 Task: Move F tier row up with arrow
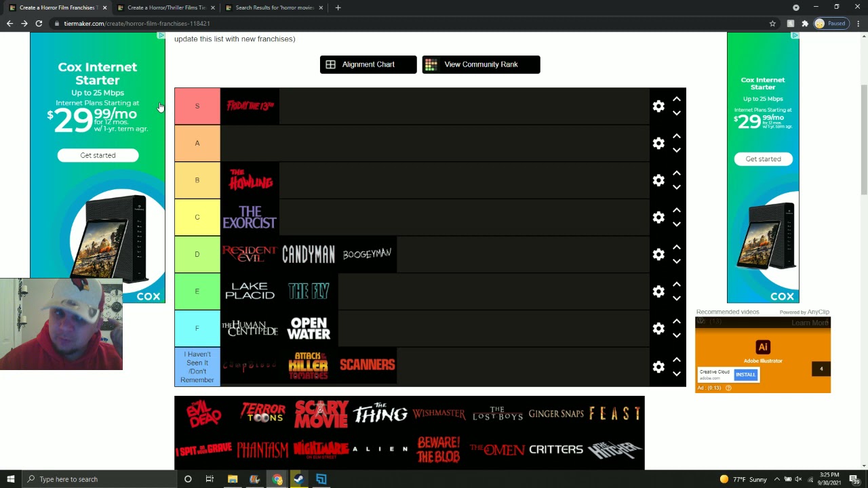[x=677, y=321]
